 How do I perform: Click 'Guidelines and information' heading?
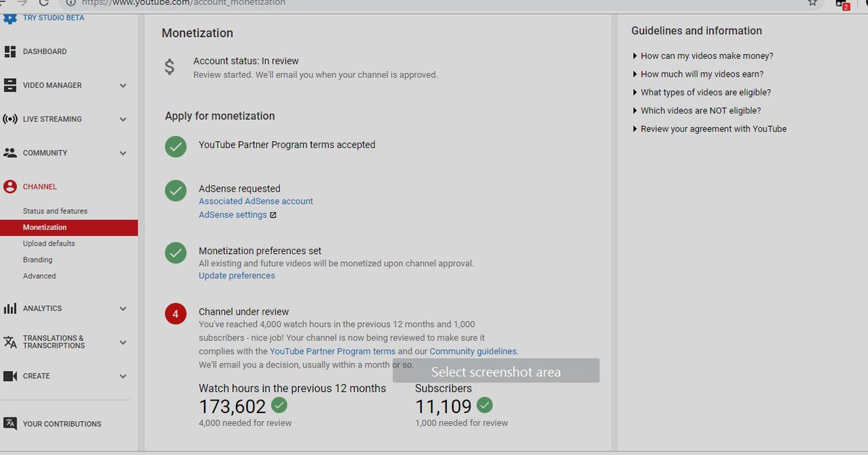(x=697, y=31)
